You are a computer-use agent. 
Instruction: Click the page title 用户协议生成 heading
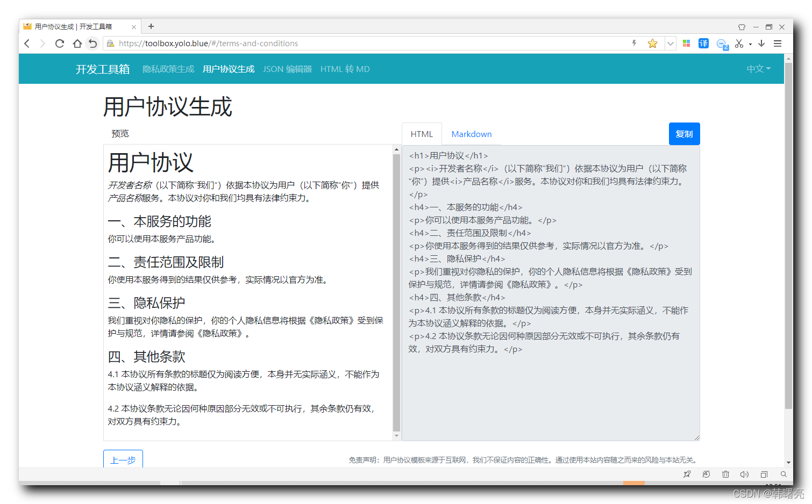click(x=168, y=106)
